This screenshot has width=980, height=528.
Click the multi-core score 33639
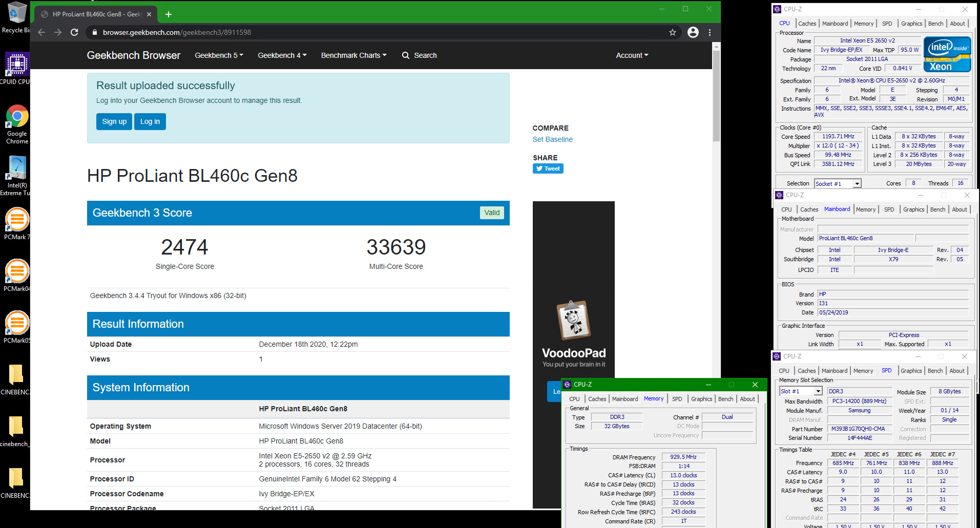pyautogui.click(x=396, y=247)
